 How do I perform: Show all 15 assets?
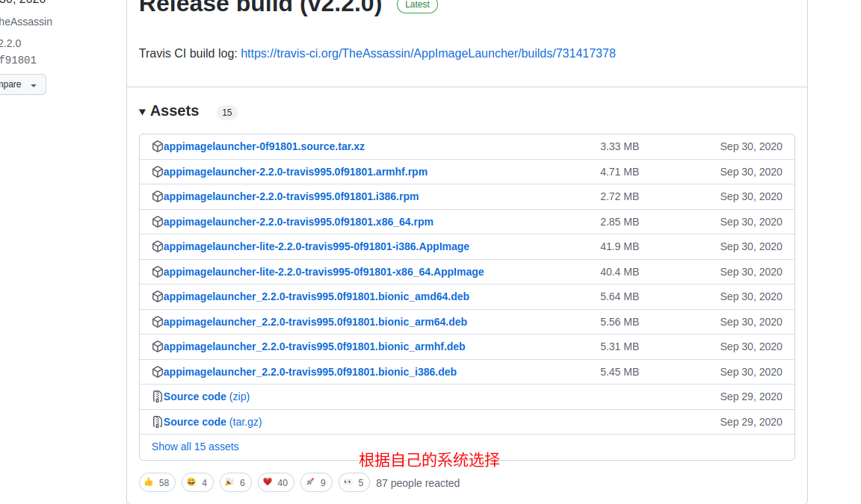[x=195, y=447]
